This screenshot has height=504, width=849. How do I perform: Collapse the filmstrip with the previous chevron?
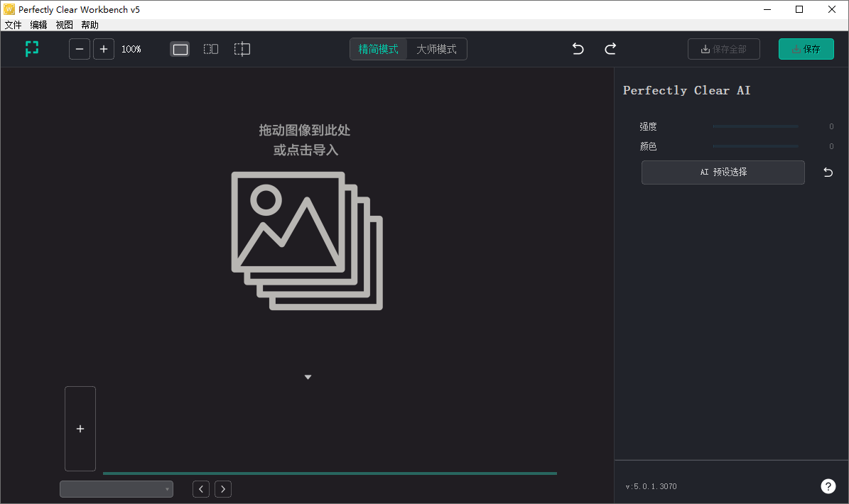pos(201,489)
